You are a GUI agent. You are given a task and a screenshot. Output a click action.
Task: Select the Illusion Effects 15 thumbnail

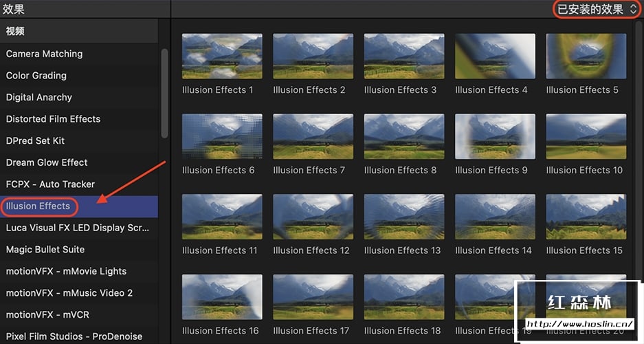click(586, 217)
